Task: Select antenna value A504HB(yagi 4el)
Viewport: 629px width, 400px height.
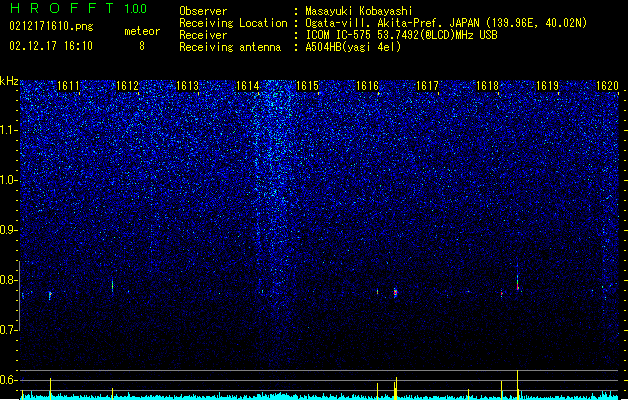Action: 353,47
